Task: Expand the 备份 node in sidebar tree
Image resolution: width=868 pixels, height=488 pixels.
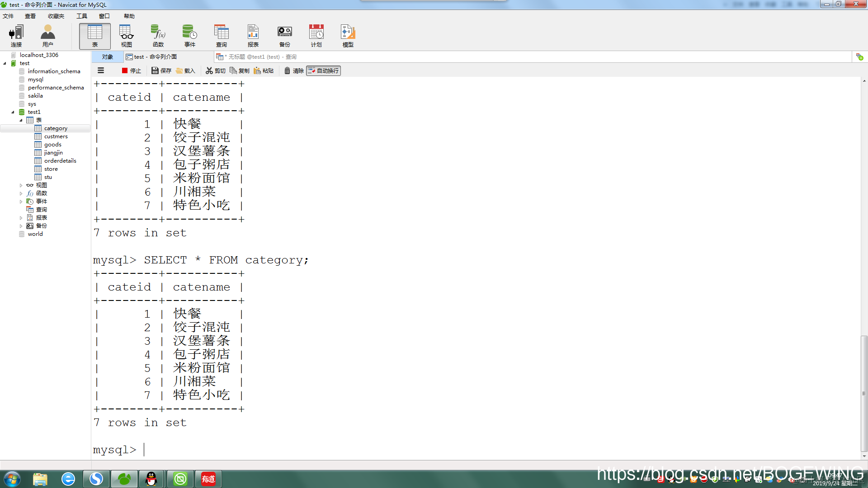Action: pos(21,226)
